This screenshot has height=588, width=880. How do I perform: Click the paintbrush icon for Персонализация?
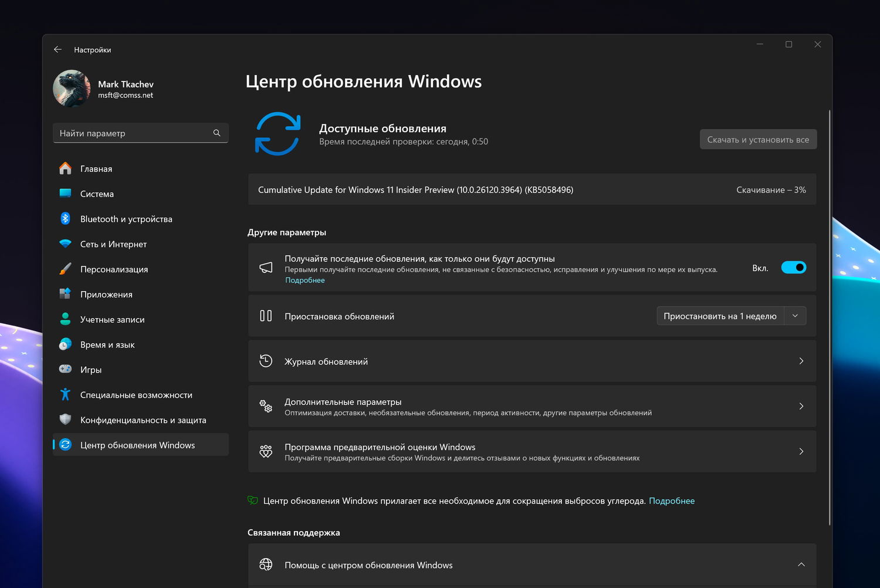pos(65,269)
